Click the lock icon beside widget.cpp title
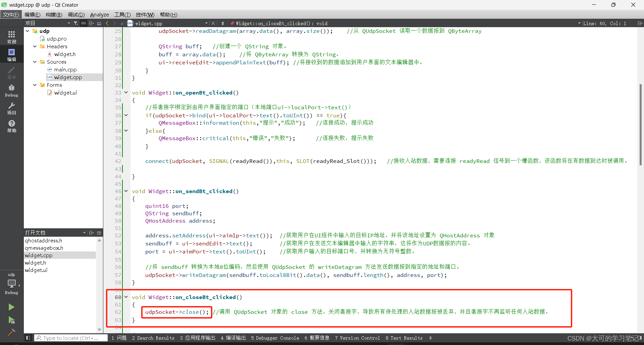 click(122, 23)
